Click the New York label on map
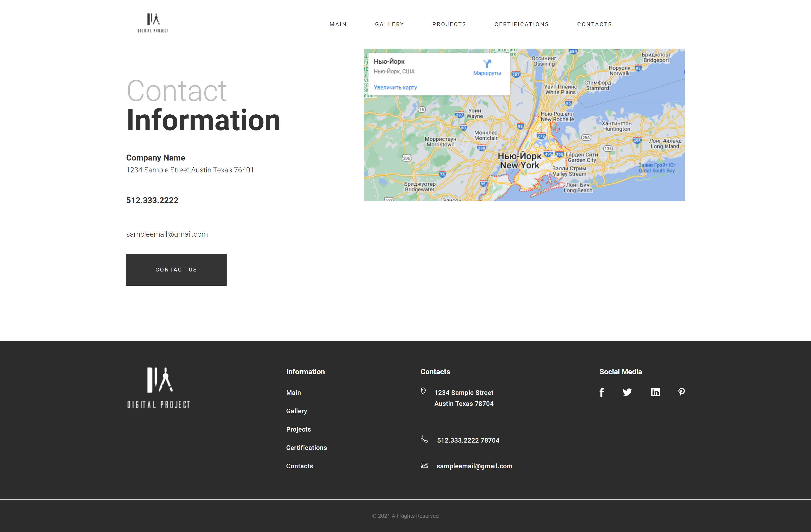 pyautogui.click(x=520, y=161)
